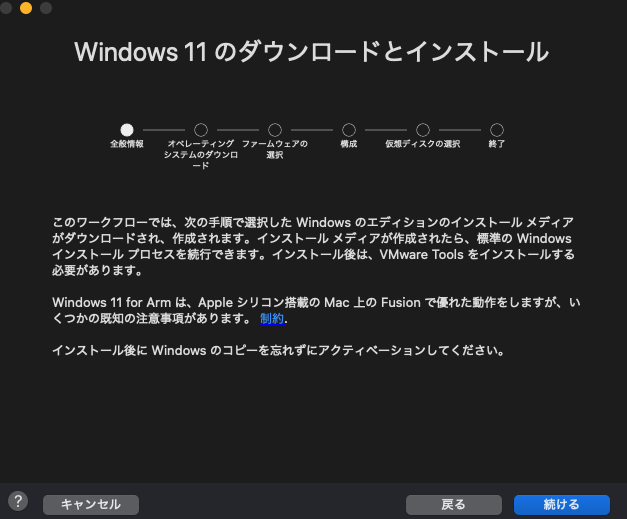Screen dimensions: 627x519
Task: Click the 全般情報 step label
Action: coord(127,145)
